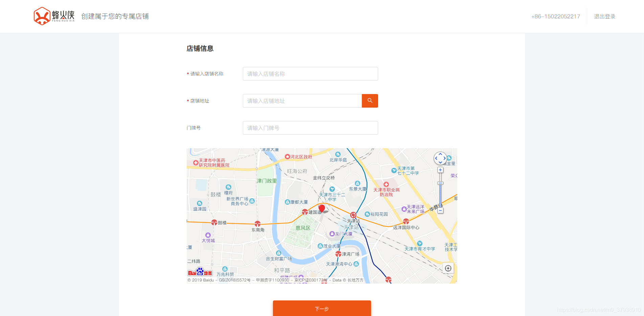Click the pan right arrow on the map compass
Image resolution: width=644 pixels, height=316 pixels.
444,158
